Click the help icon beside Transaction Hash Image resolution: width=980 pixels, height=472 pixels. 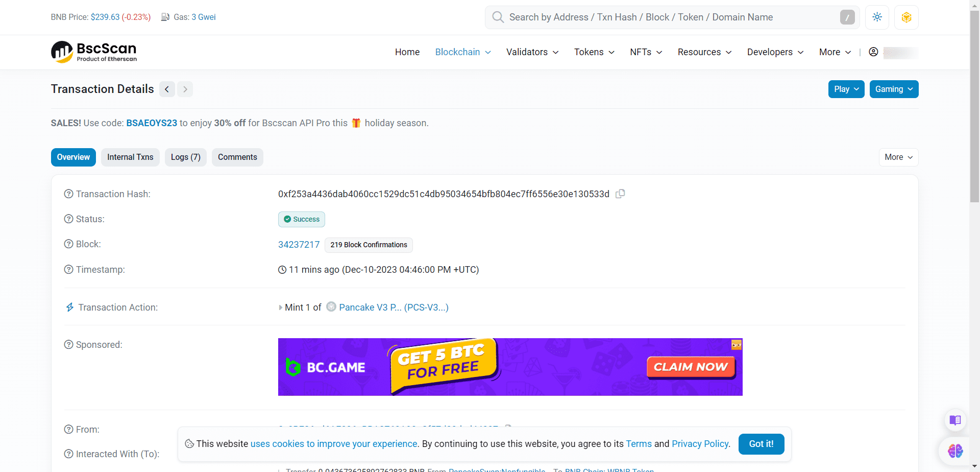coord(68,194)
